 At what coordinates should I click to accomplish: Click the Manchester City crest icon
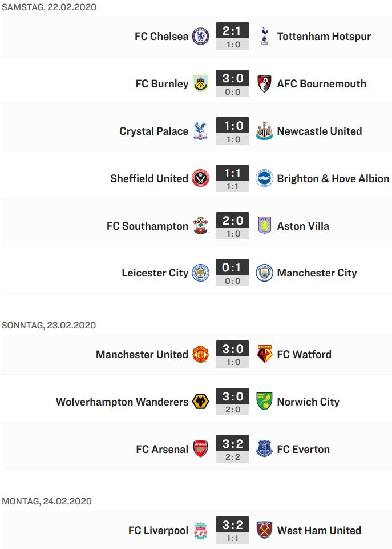point(264,273)
